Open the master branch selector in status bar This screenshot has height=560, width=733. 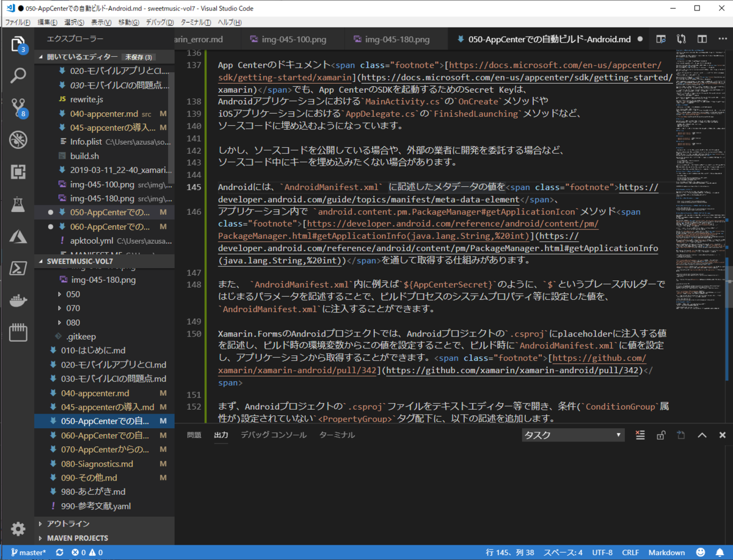click(28, 553)
